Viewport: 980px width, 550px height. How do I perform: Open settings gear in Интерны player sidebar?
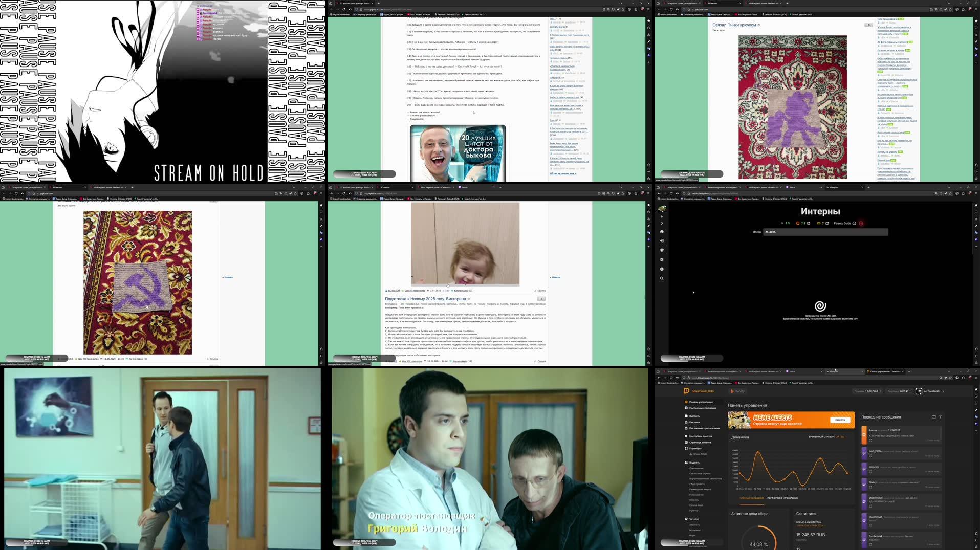[662, 260]
